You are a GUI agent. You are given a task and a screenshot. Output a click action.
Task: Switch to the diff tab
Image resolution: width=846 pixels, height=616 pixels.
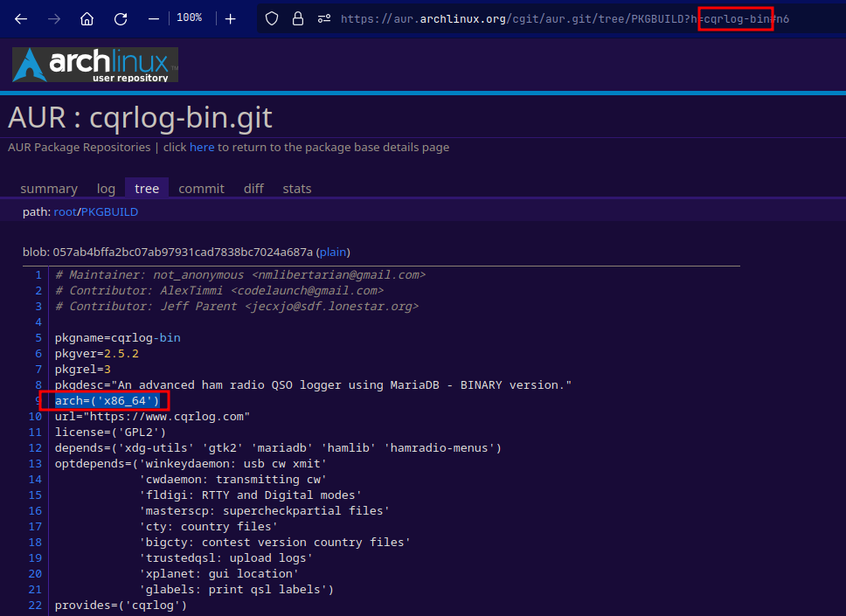point(253,189)
